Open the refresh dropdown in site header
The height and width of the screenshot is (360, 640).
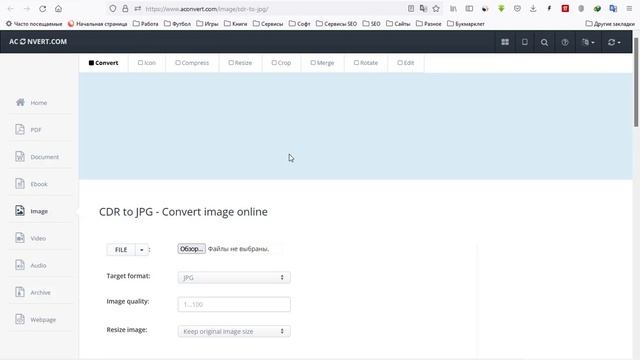pos(614,42)
